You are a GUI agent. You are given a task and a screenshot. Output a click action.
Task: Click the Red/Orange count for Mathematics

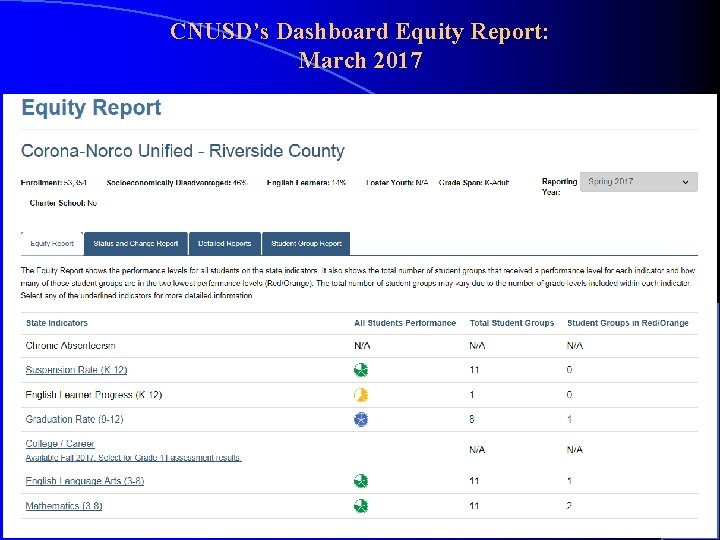pos(569,506)
